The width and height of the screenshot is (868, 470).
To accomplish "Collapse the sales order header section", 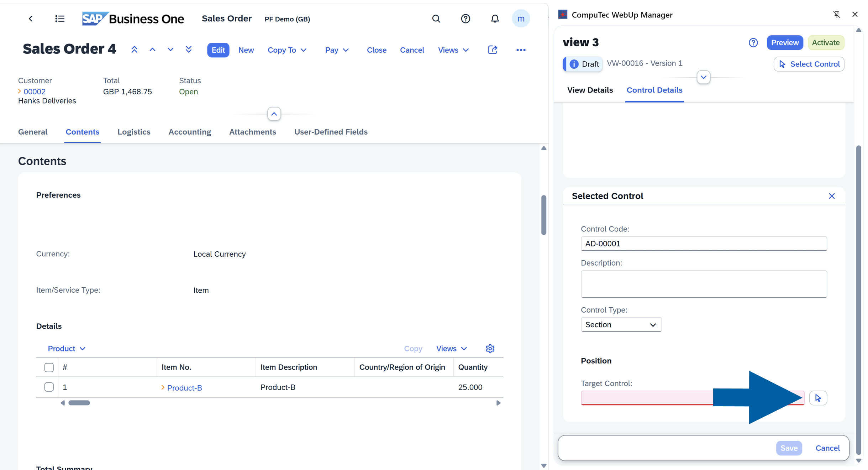I will pos(274,114).
